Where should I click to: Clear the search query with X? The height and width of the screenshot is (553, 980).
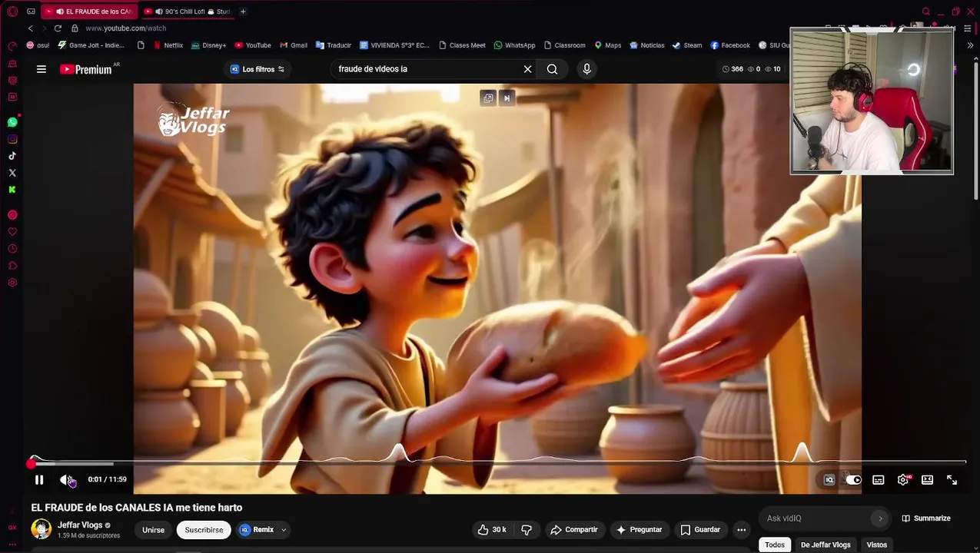[x=527, y=69]
